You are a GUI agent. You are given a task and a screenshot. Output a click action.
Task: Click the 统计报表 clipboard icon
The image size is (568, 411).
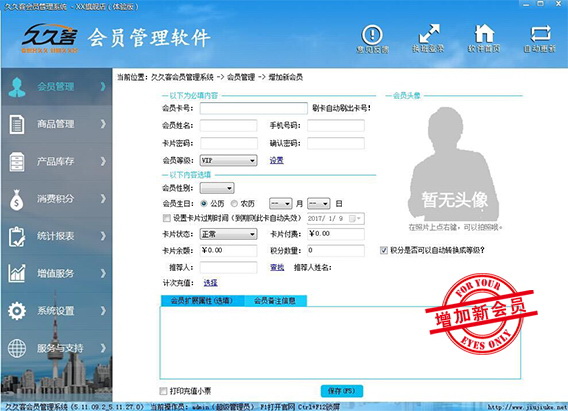click(x=17, y=236)
